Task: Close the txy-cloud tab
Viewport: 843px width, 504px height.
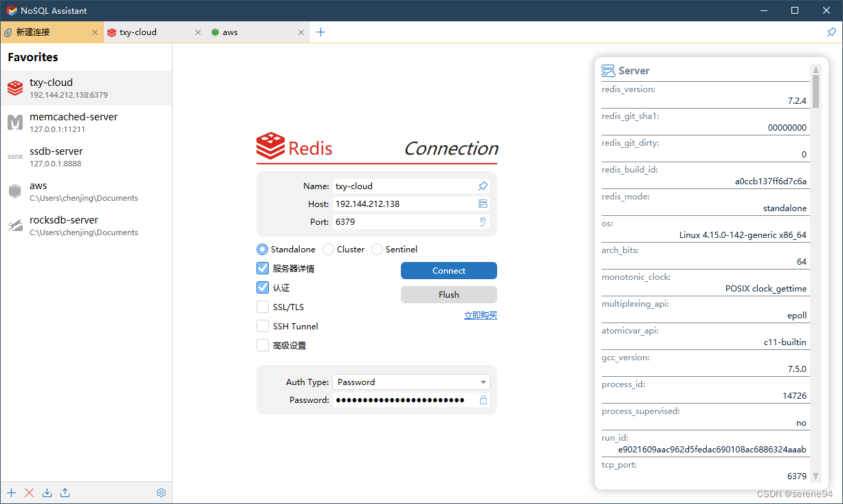Action: (x=198, y=32)
